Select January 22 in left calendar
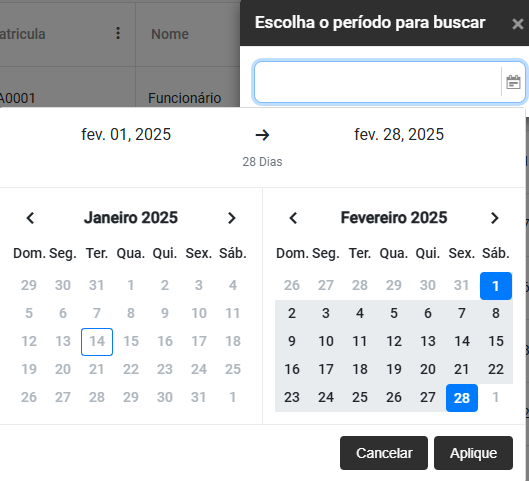 pyautogui.click(x=131, y=370)
